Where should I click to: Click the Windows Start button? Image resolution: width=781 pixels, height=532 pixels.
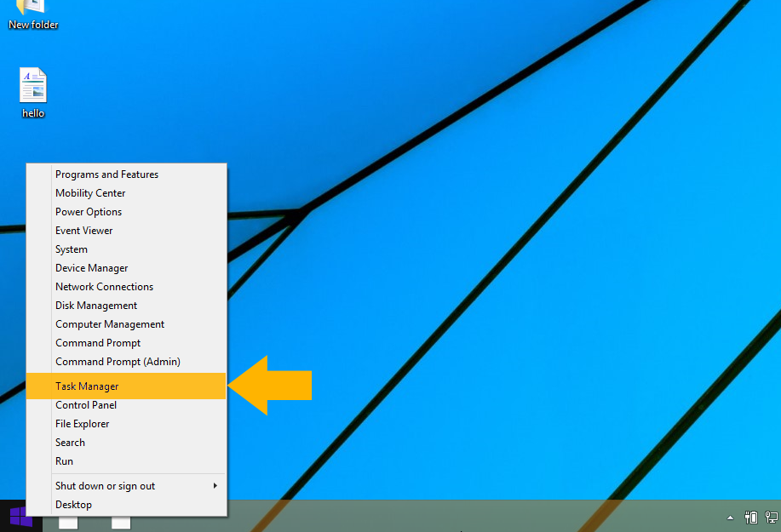click(x=21, y=517)
